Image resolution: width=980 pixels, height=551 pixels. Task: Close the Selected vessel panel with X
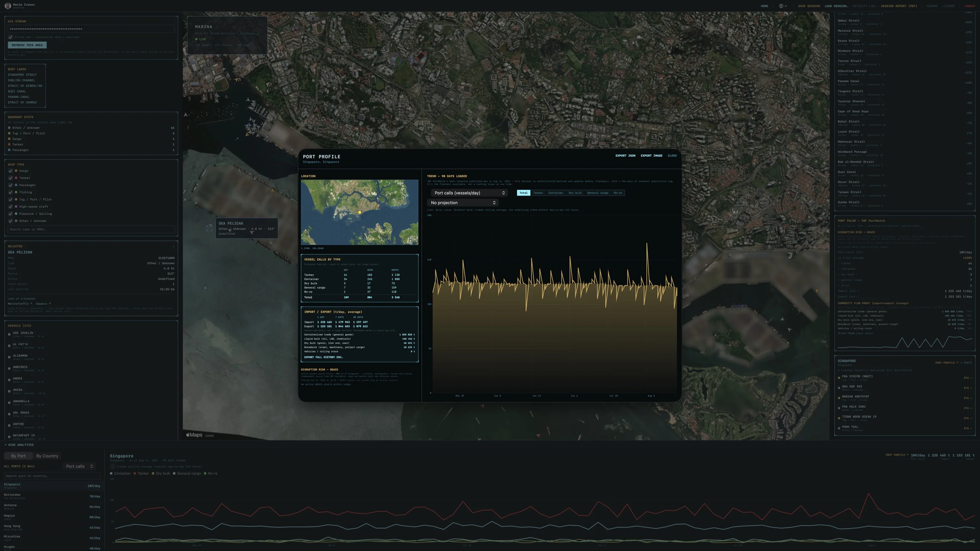pyautogui.click(x=173, y=246)
